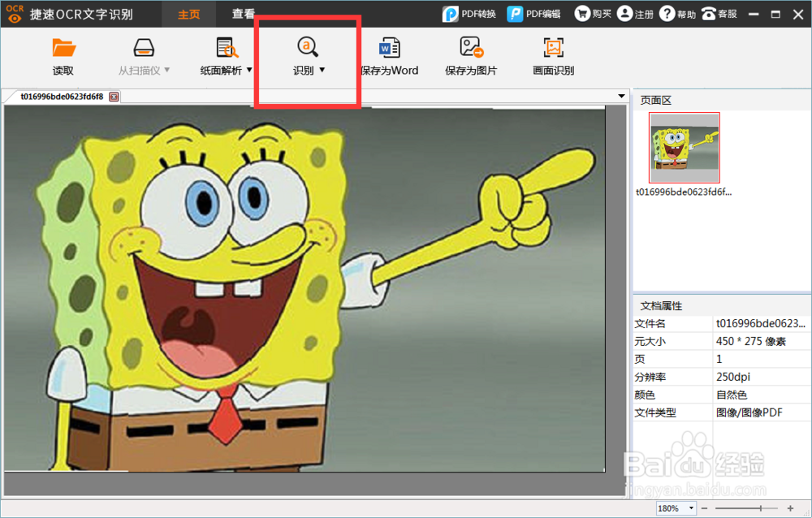Click the 450 * 275 像素 value
Viewport: 812px width, 518px height.
tap(751, 341)
